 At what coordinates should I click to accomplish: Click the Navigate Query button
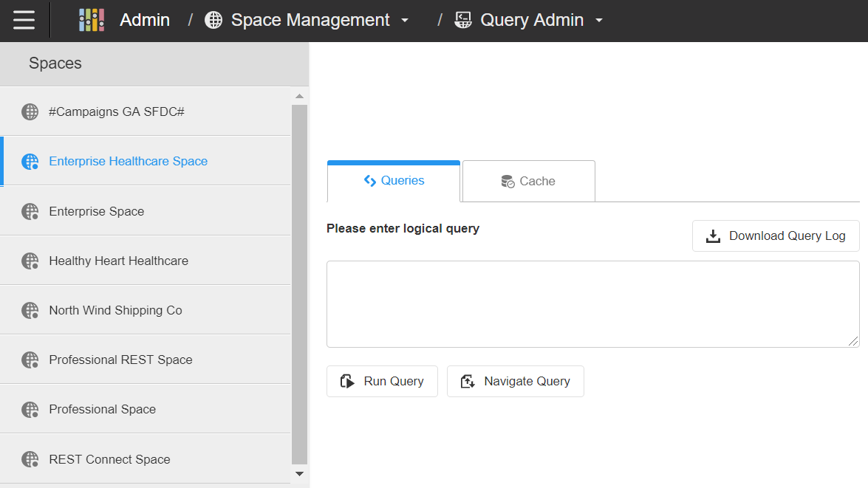pyautogui.click(x=515, y=382)
